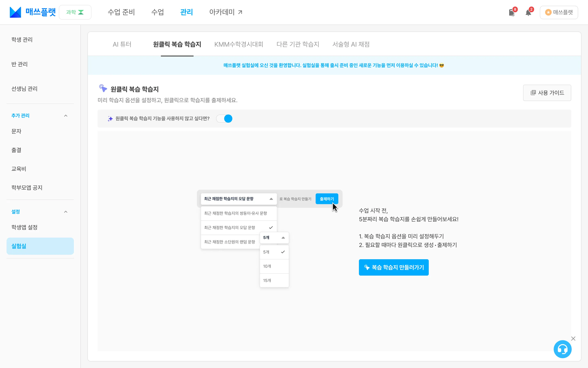This screenshot has height=368, width=588.
Task: Switch to the 원클릭 복습 학습지 tab
Action: pos(177,44)
